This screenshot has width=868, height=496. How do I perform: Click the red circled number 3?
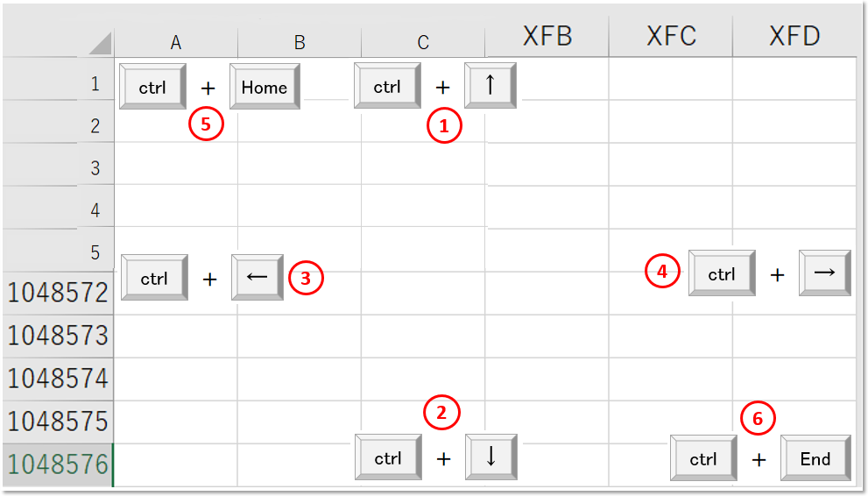[306, 277]
